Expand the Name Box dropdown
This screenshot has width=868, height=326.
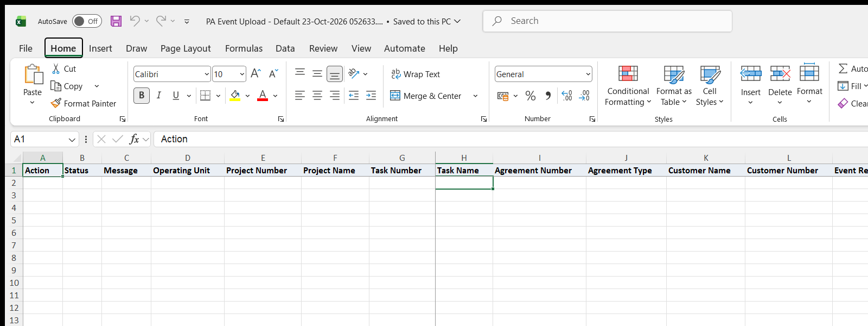[72, 140]
